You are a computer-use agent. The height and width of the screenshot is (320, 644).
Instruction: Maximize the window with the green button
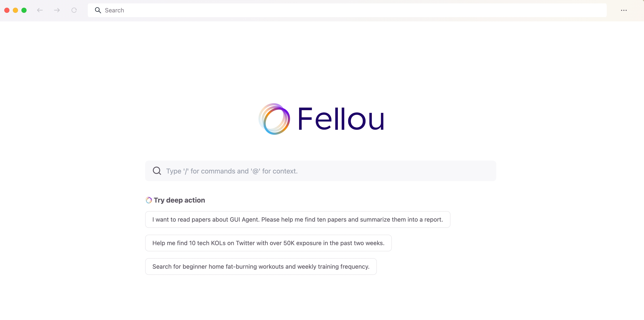[x=24, y=10]
